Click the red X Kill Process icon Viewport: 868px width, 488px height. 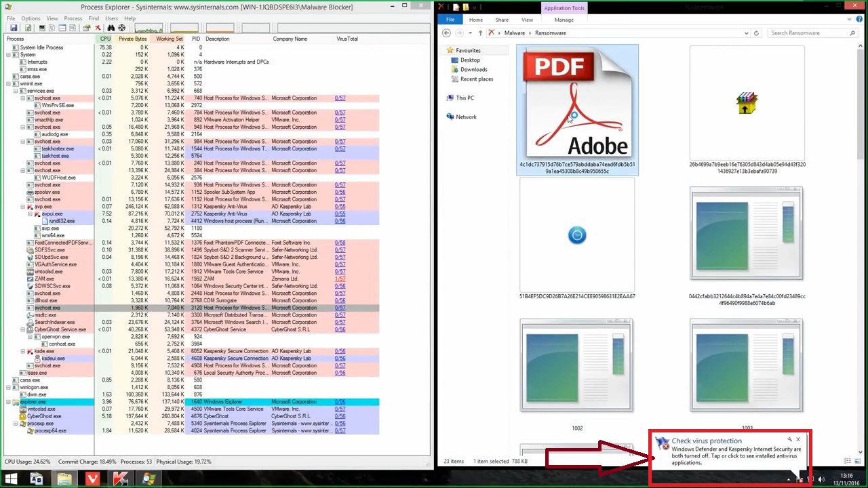pyautogui.click(x=98, y=28)
